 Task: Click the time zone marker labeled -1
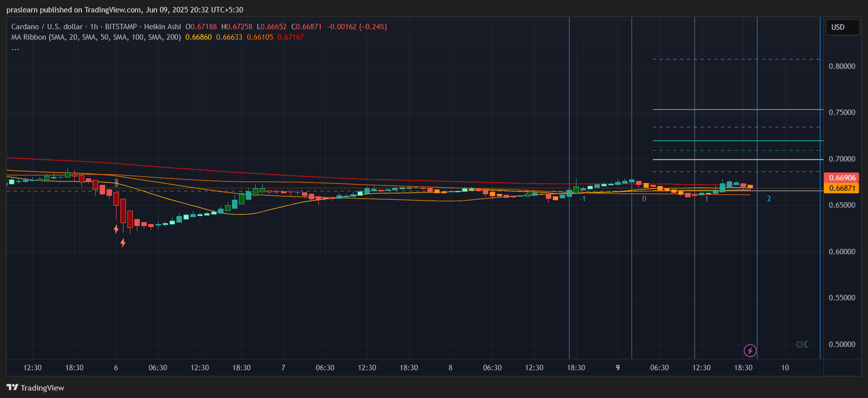point(582,199)
